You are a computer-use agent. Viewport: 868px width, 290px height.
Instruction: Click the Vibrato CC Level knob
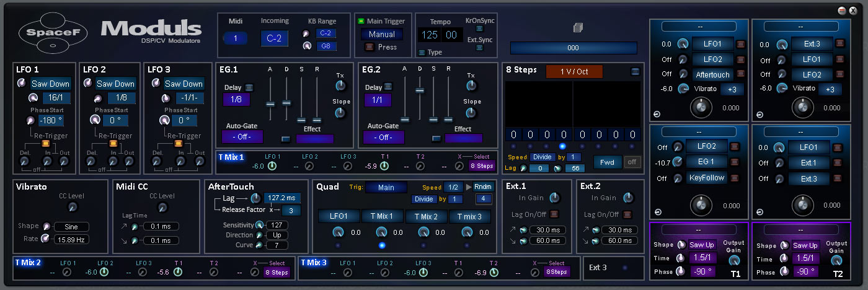[x=74, y=208]
